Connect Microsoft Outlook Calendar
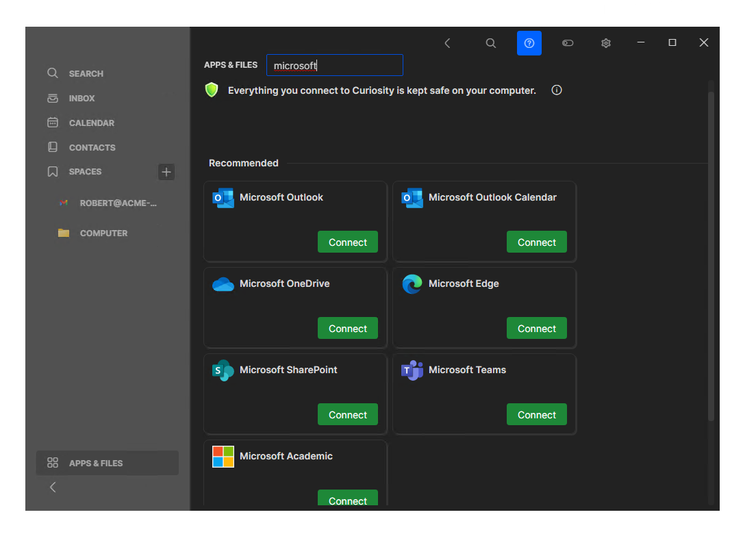This screenshot has height=545, width=756. click(537, 242)
